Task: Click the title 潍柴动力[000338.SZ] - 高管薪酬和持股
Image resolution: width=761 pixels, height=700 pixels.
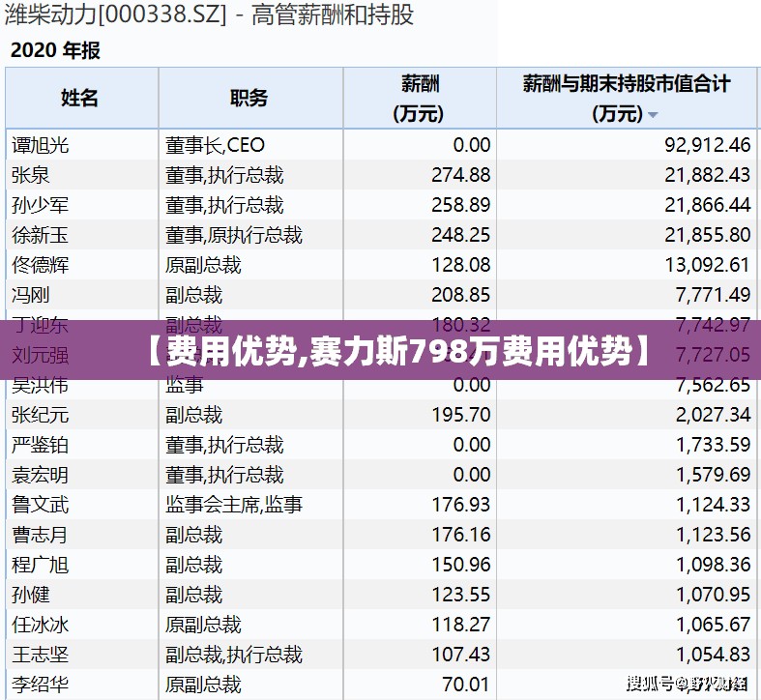Action: (x=209, y=15)
